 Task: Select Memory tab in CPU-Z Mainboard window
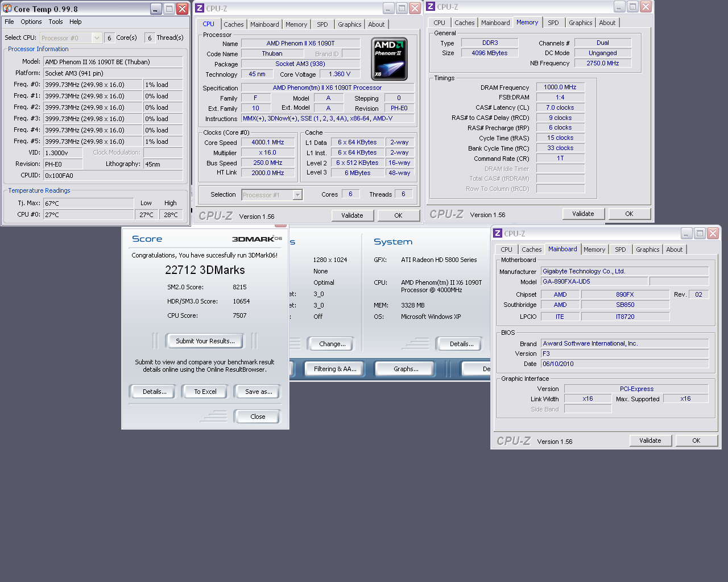594,250
